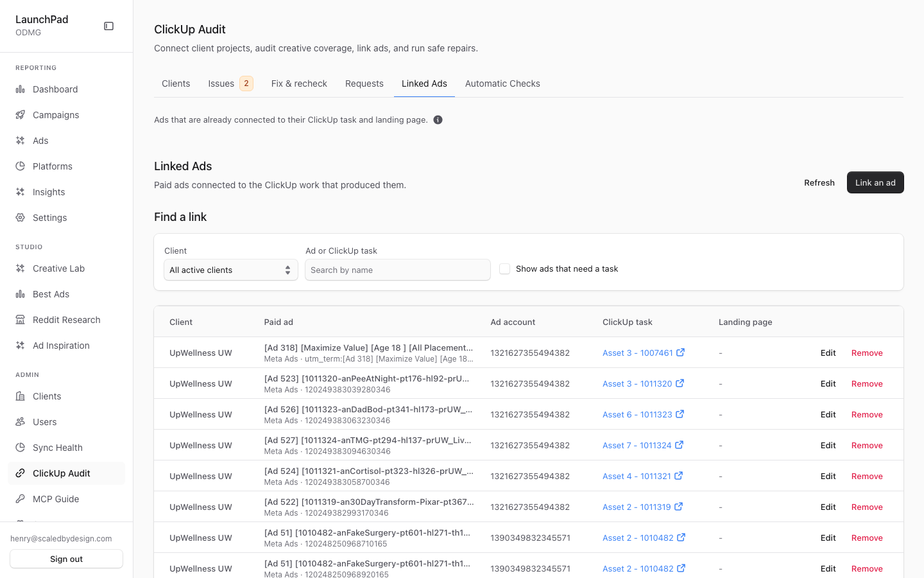This screenshot has height=578, width=924.
Task: Remove the Ad 527 linked ad
Action: coord(867,445)
